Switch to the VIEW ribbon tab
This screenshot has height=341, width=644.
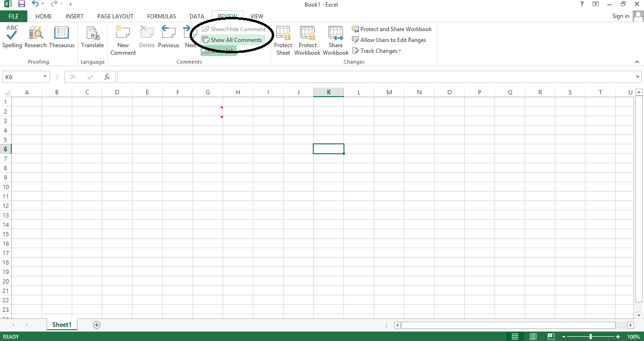pos(257,16)
